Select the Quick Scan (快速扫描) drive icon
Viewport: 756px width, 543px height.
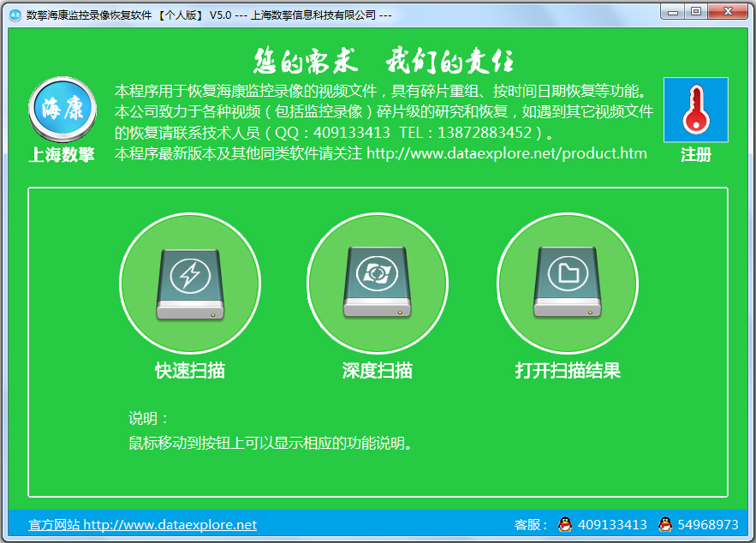click(190, 283)
